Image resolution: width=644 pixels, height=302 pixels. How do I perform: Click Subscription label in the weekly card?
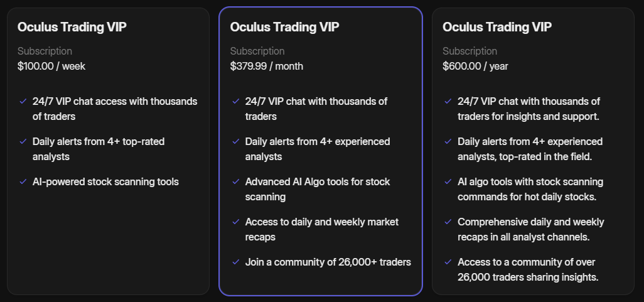(x=45, y=51)
